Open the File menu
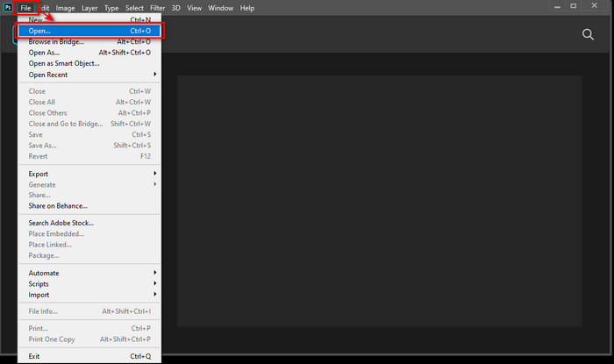The height and width of the screenshot is (364, 614). [x=25, y=8]
